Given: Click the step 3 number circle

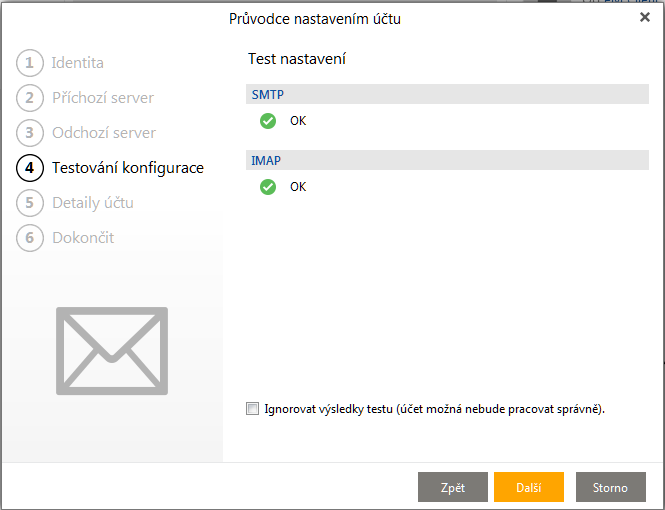Looking at the screenshot, I should click(30, 133).
